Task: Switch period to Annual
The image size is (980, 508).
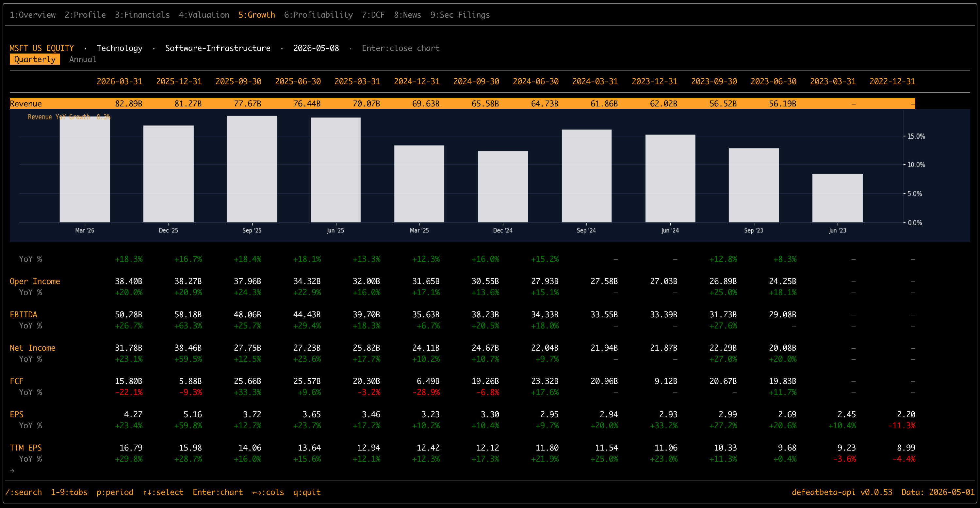Action: pyautogui.click(x=83, y=59)
